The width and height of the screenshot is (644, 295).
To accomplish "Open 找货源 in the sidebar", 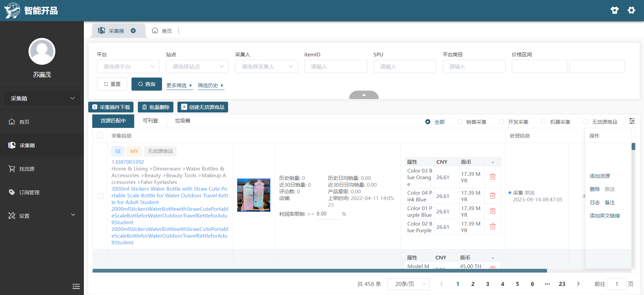I will pyautogui.click(x=42, y=169).
